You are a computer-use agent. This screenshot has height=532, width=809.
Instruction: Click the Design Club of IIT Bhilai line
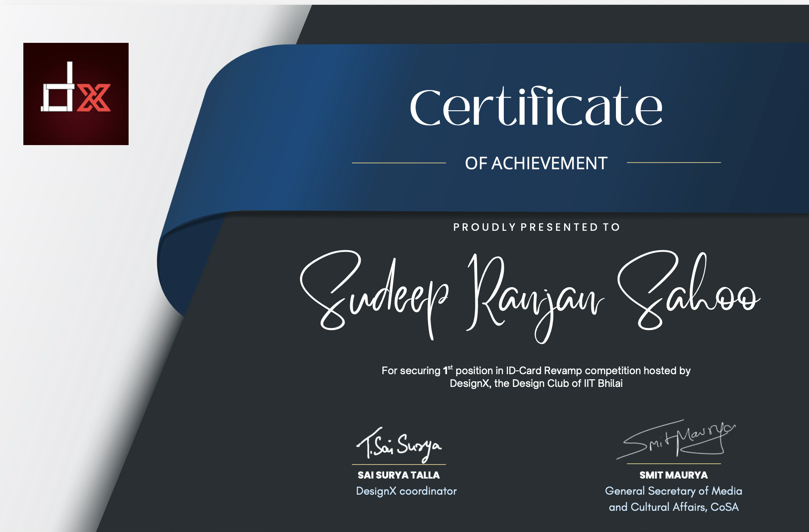click(x=536, y=384)
